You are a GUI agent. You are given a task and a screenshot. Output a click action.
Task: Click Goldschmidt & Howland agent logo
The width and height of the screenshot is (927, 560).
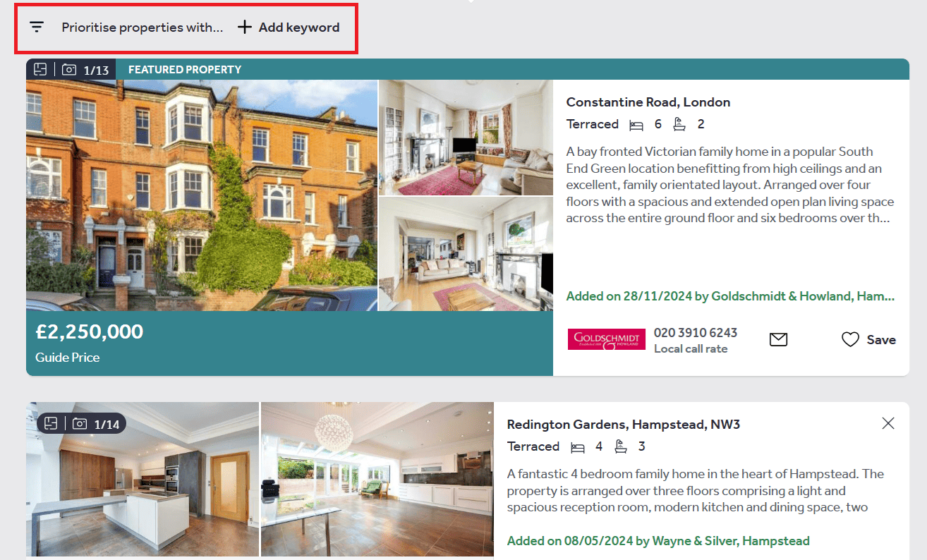[x=607, y=339]
